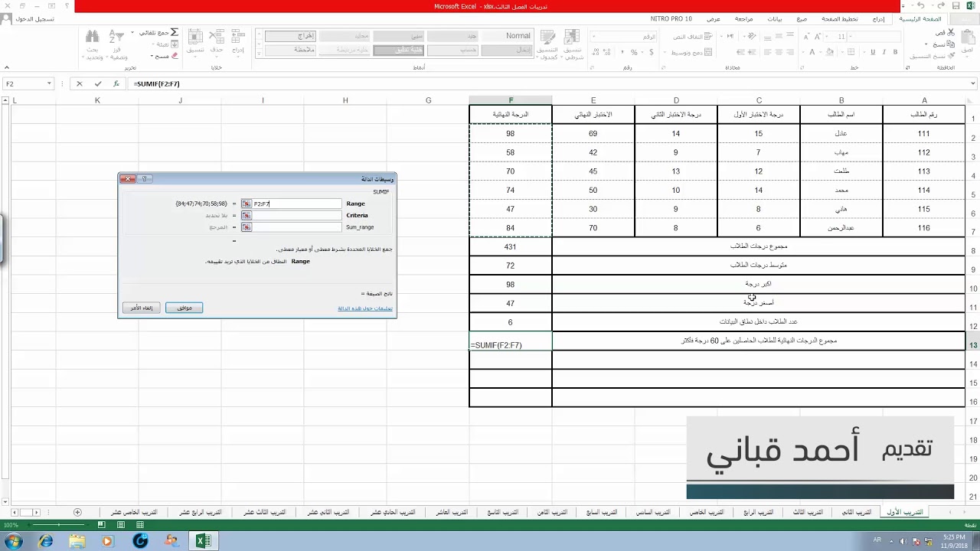Screen dimensions: 980x551
Task: Click the fill color bucket icon
Action: click(829, 52)
